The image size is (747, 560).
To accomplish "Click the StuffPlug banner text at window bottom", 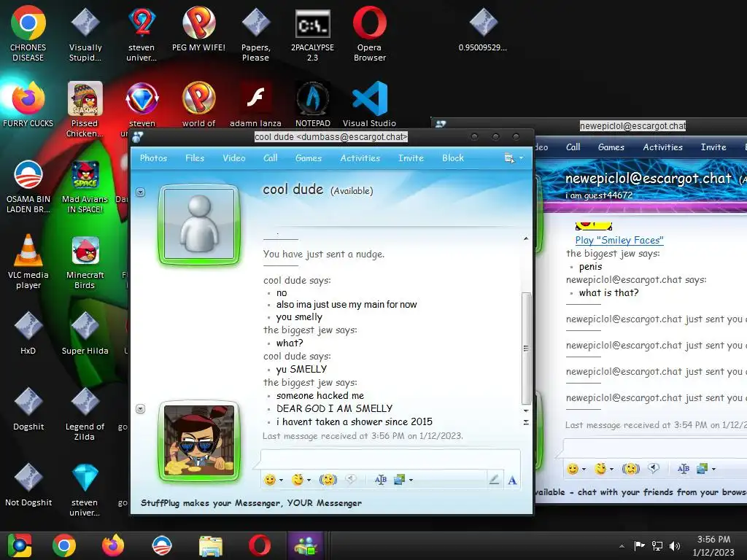I will 251,503.
